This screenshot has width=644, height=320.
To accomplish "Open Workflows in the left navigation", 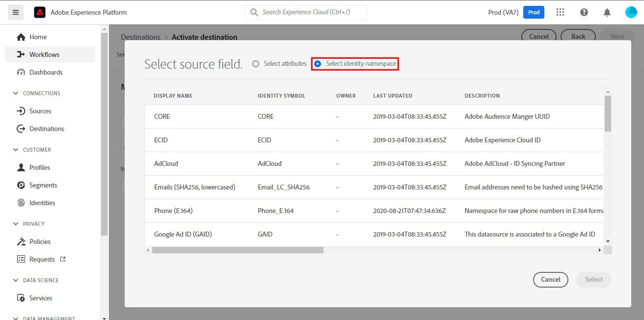I will tap(44, 54).
